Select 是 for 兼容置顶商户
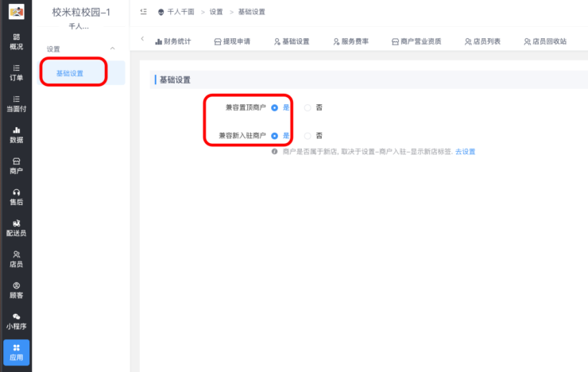 pyautogui.click(x=274, y=107)
